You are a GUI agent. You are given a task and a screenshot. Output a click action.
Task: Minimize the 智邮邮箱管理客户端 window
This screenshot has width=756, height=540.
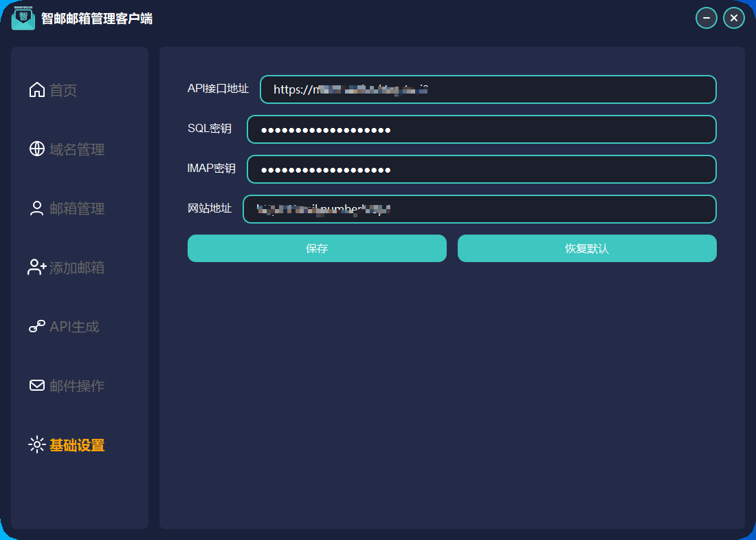[706, 18]
